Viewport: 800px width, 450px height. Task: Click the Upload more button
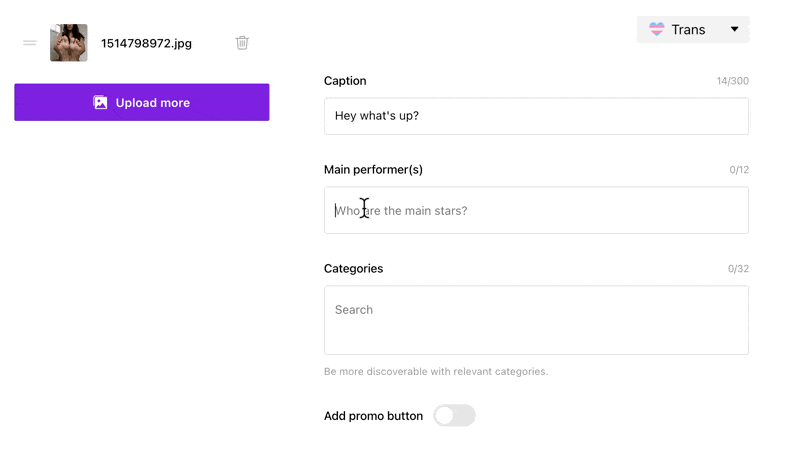142,103
